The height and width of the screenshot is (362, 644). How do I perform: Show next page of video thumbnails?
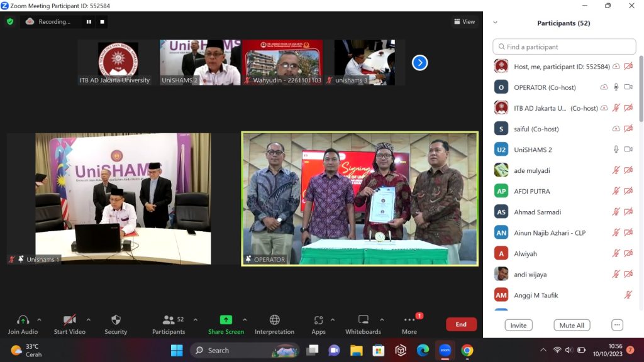[419, 62]
